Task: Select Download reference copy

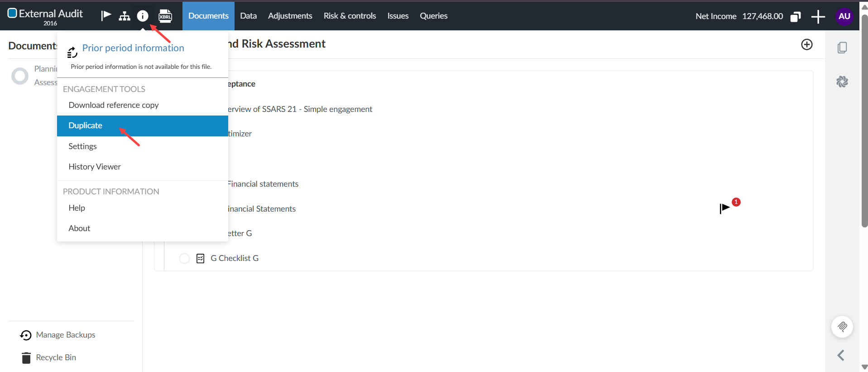Action: pos(143,105)
